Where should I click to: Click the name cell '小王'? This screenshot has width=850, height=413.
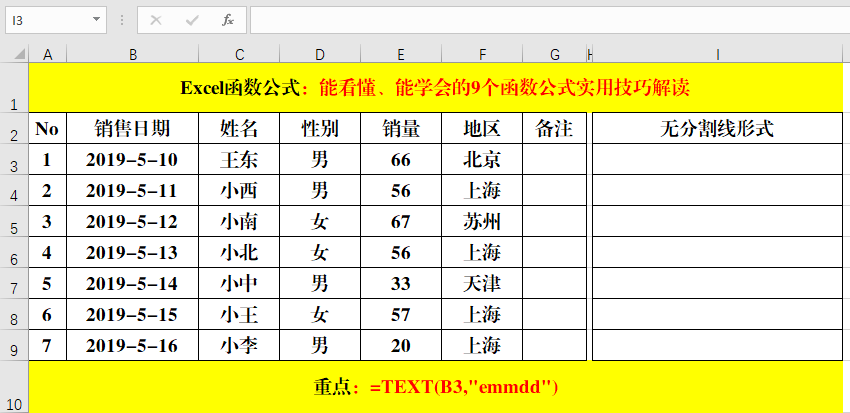tap(239, 314)
